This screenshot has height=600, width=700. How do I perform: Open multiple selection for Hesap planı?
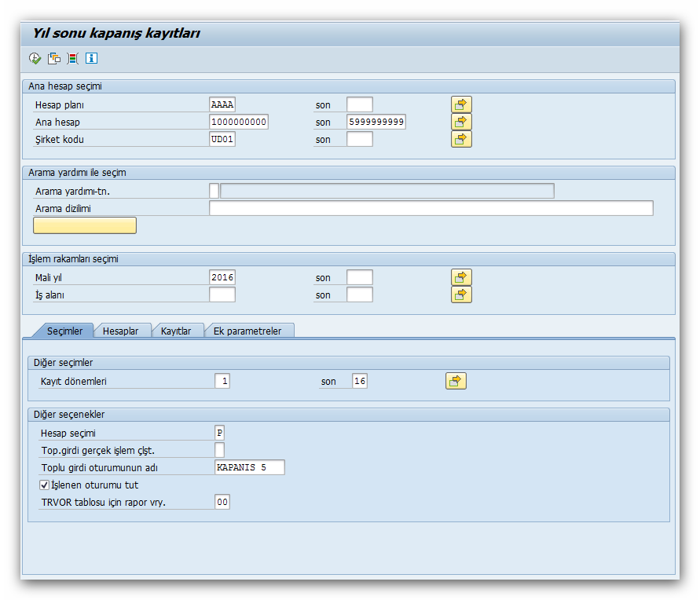tap(461, 104)
